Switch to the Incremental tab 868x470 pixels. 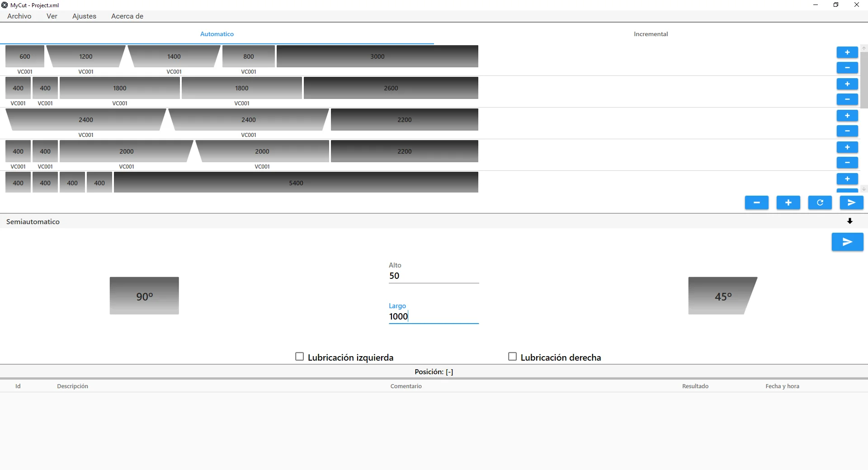(651, 34)
